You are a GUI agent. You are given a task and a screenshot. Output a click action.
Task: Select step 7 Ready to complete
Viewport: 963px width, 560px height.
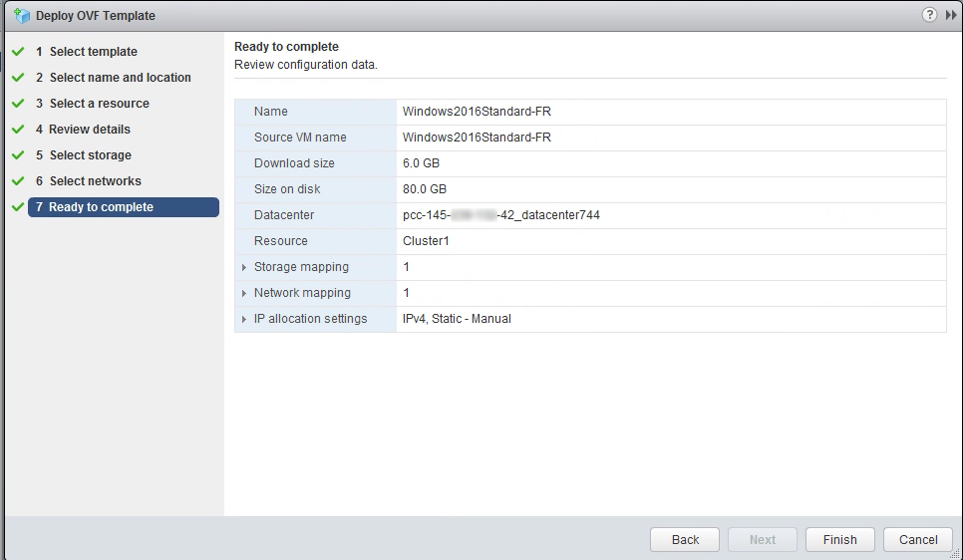point(101,207)
